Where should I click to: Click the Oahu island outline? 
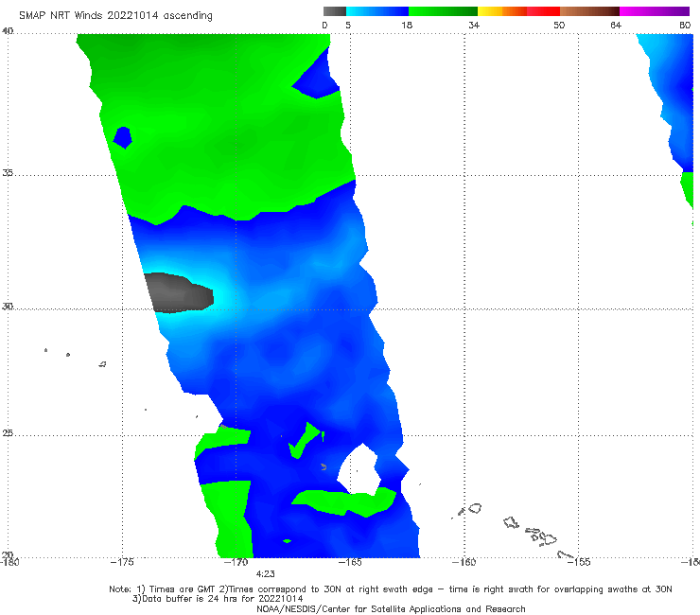(511, 522)
